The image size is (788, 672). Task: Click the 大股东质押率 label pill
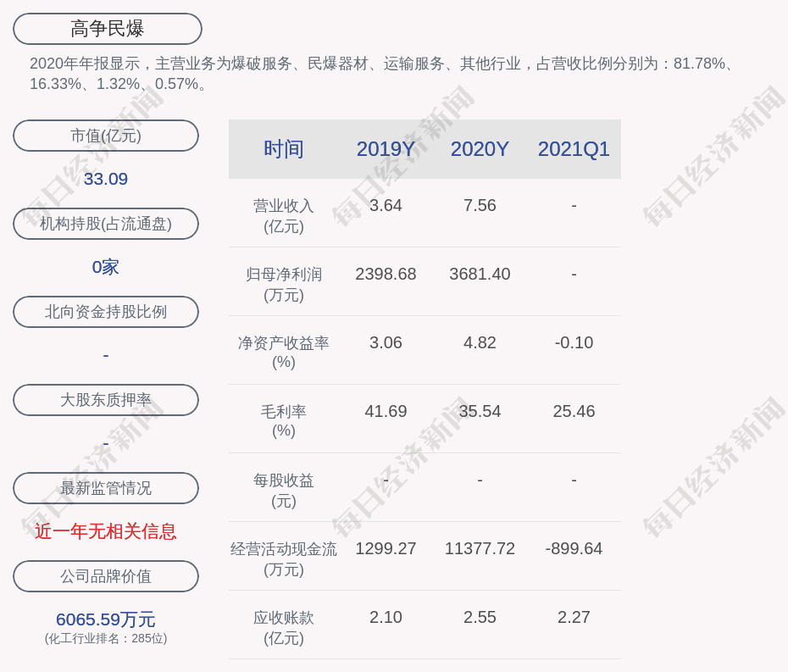[x=106, y=400]
